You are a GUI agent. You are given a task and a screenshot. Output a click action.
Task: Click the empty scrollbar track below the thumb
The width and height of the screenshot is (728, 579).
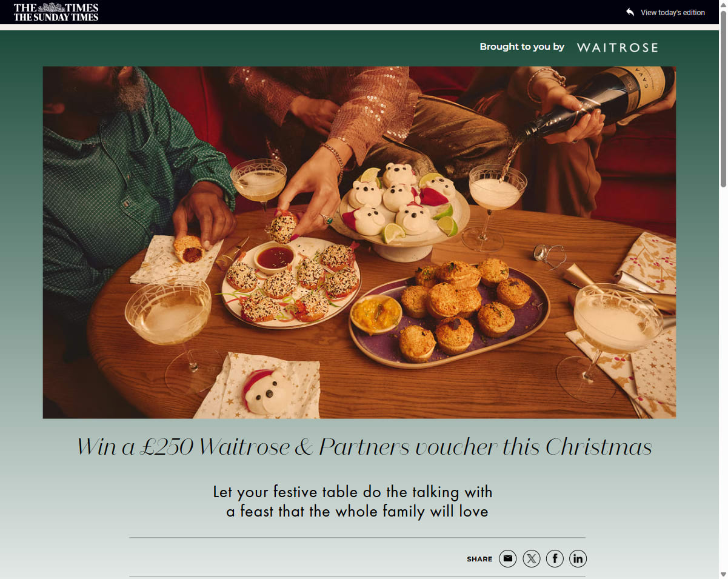click(x=723, y=376)
